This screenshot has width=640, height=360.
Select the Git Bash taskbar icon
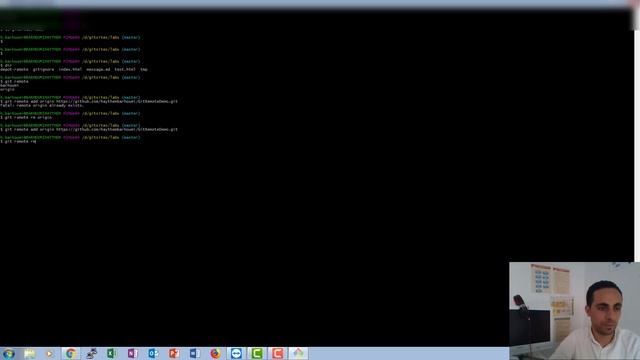click(298, 353)
